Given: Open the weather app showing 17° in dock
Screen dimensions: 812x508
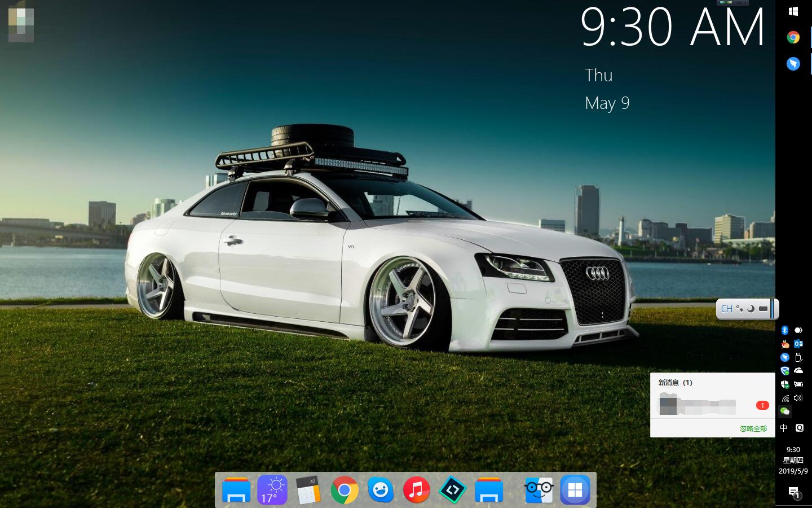Looking at the screenshot, I should [272, 490].
